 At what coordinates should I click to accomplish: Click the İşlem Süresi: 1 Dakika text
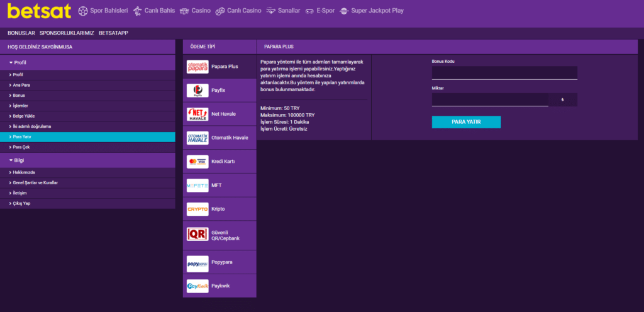[285, 122]
